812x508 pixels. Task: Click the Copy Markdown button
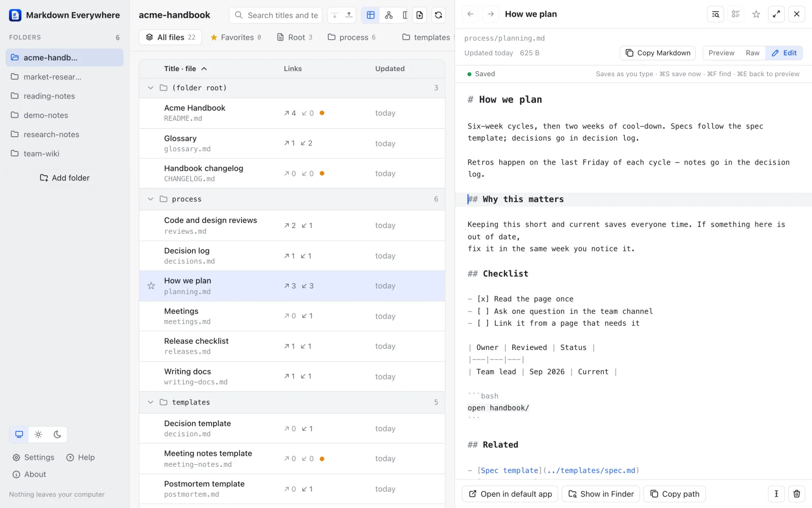658,53
